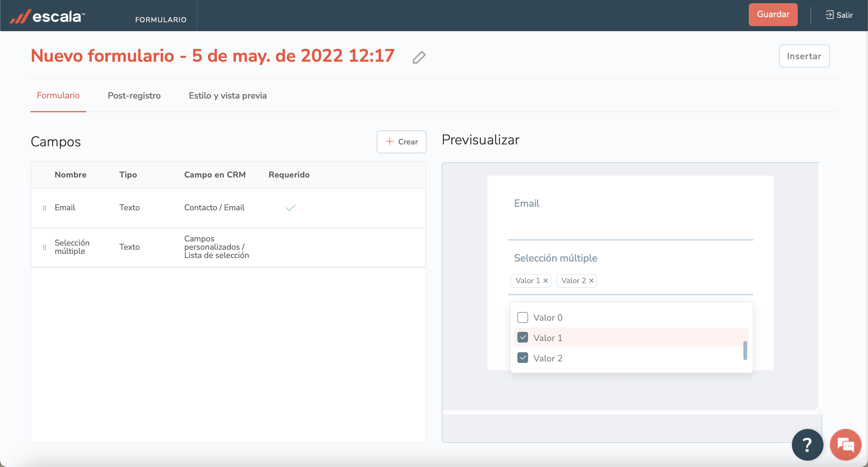Click the Salir exit icon
868x467 pixels.
(x=829, y=15)
